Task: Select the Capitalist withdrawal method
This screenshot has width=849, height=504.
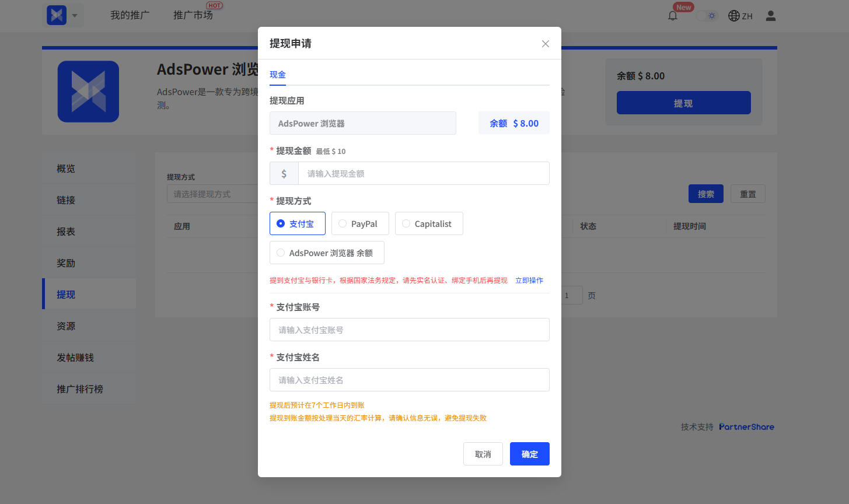Action: pos(429,223)
